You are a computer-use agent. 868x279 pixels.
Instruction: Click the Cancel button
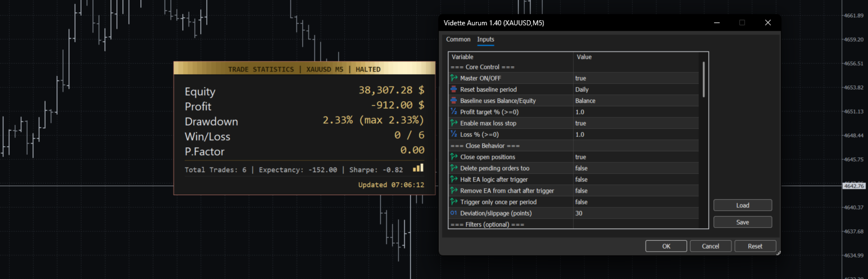[711, 246]
